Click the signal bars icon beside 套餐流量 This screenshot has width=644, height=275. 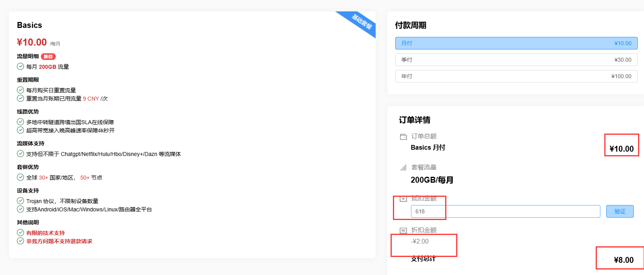(x=403, y=168)
